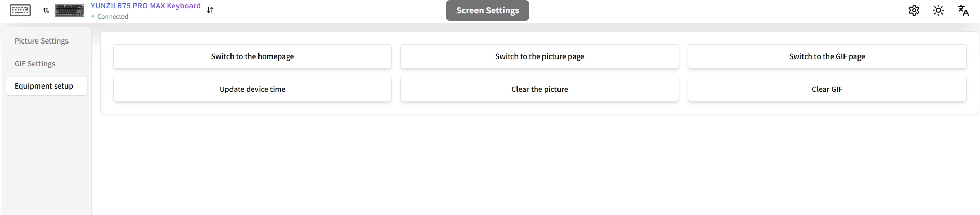Click Clear the picture button
The height and width of the screenshot is (215, 980).
(x=540, y=89)
